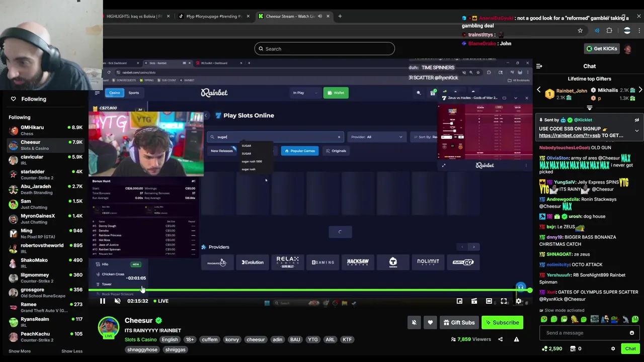Jump to the LIVE indicator
The width and height of the screenshot is (644, 362).
point(161,301)
